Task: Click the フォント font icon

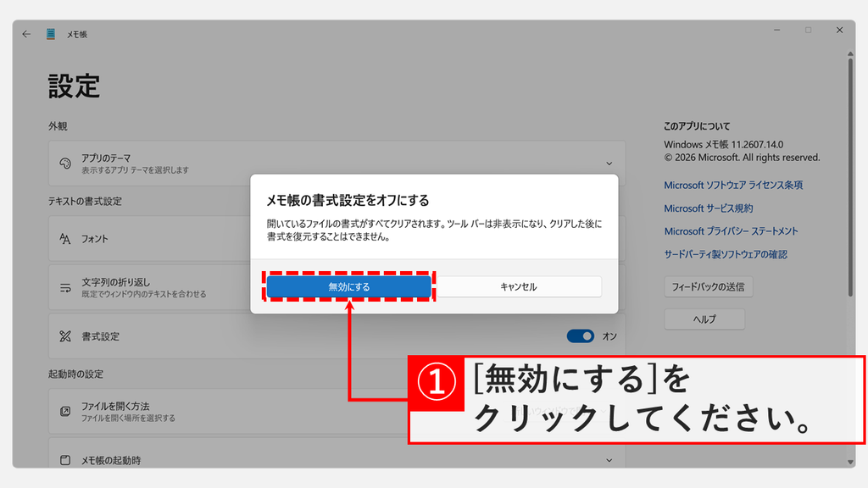Action: click(65, 239)
